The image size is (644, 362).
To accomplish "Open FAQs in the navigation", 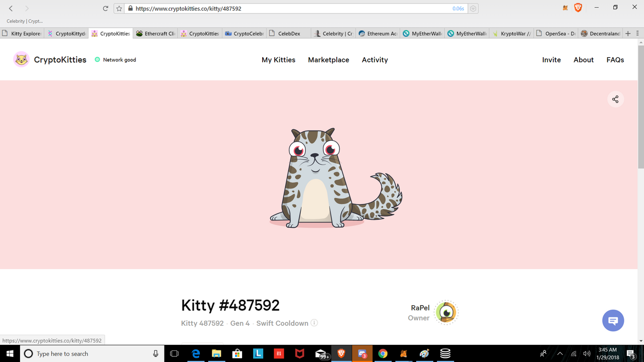I will click(x=615, y=59).
